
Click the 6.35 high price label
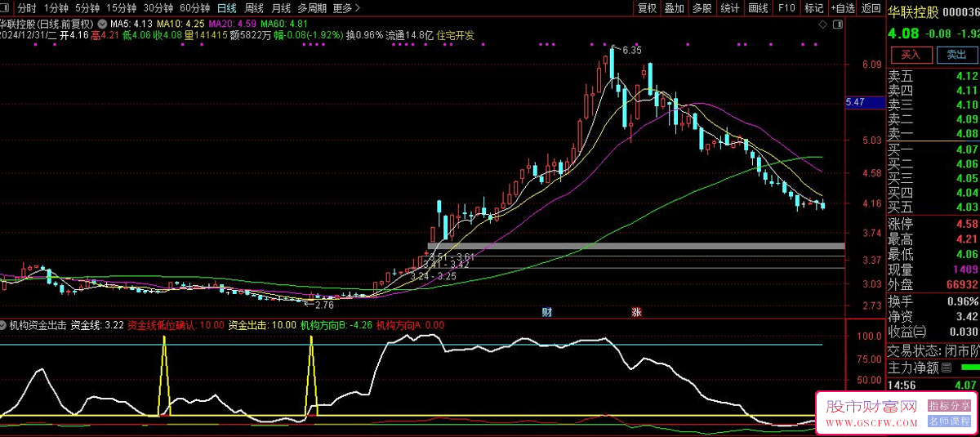(632, 50)
